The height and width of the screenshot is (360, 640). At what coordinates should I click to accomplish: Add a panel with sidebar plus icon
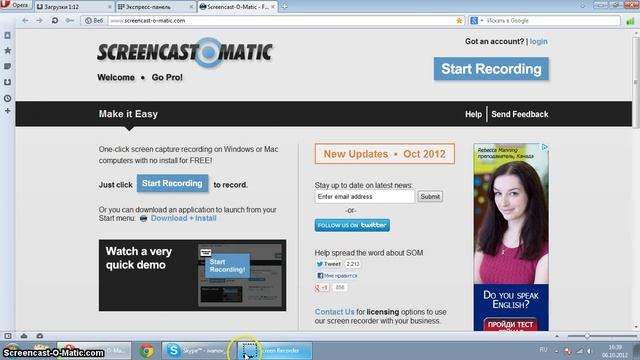pos(7,111)
